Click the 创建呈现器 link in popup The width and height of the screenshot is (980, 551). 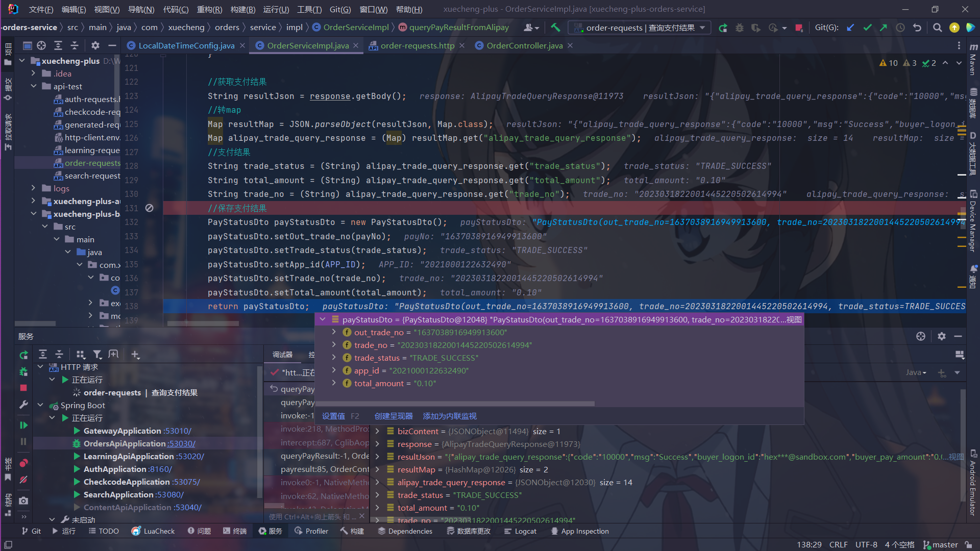click(x=393, y=416)
